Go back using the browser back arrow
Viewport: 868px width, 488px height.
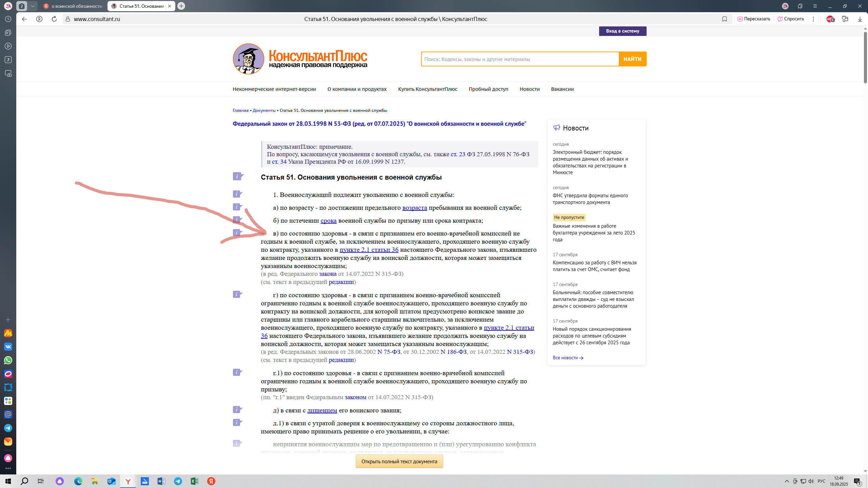24,19
